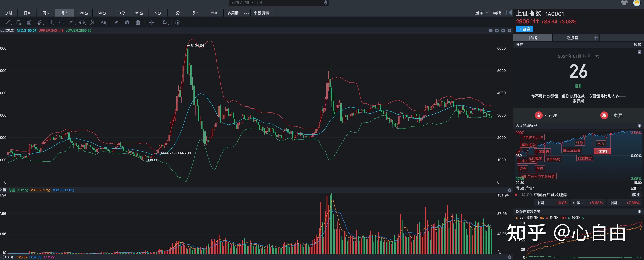Click the microphone icon in the search bar

(325, 3)
